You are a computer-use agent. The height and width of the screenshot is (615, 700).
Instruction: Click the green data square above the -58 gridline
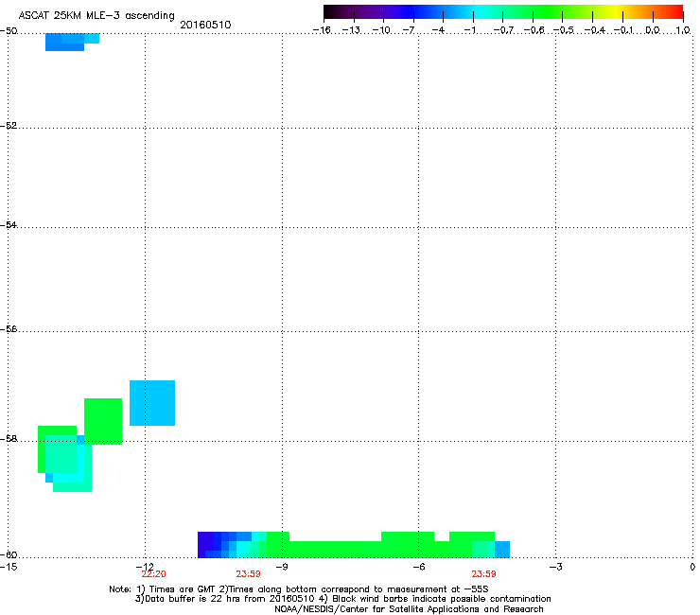[103, 421]
